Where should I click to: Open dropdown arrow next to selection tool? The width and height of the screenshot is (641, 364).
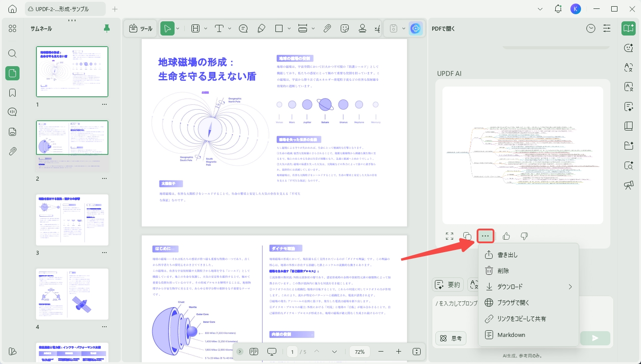(178, 28)
